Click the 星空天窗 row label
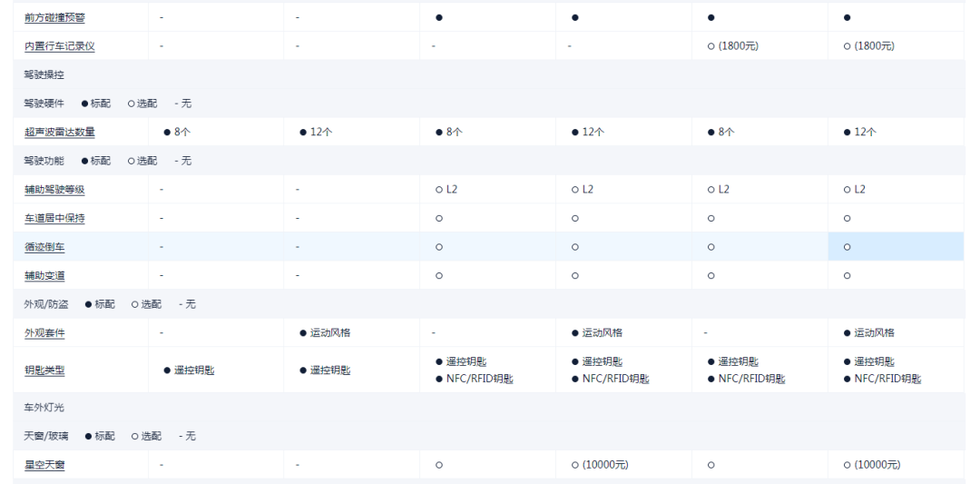The image size is (980, 484). tap(44, 465)
